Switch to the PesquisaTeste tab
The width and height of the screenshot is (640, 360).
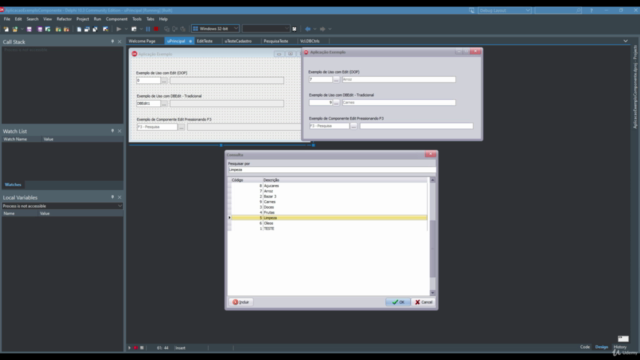click(276, 41)
